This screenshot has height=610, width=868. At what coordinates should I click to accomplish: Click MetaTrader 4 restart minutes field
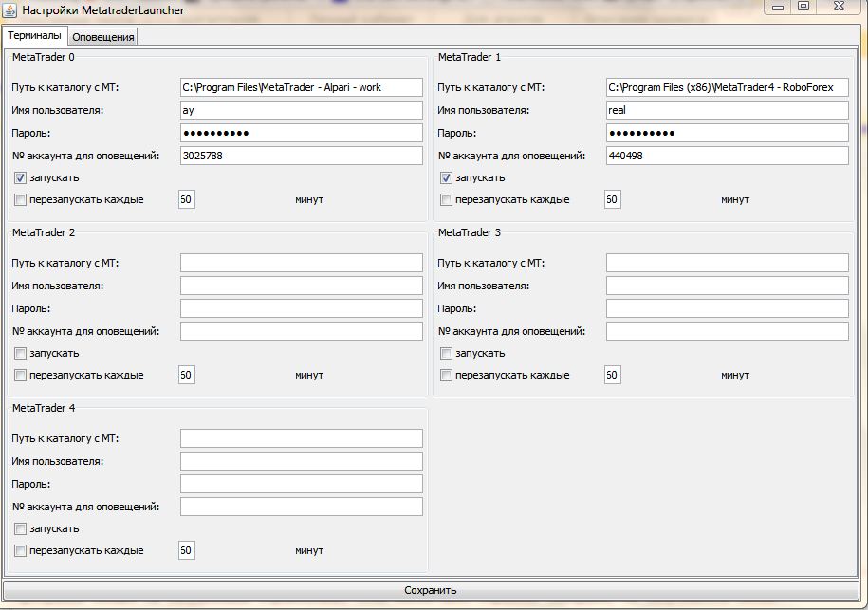click(187, 550)
